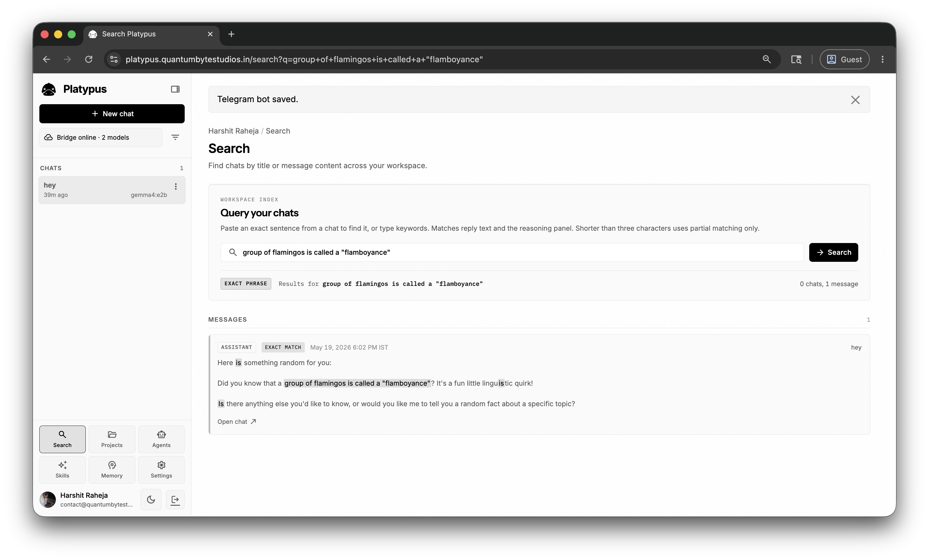Image resolution: width=929 pixels, height=560 pixels.
Task: Open a new browser tab
Action: point(231,34)
